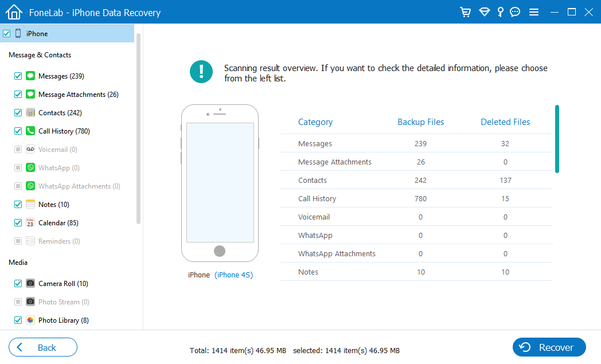The height and width of the screenshot is (364, 601).
Task: Click the Backup Files column header
Action: coord(420,122)
